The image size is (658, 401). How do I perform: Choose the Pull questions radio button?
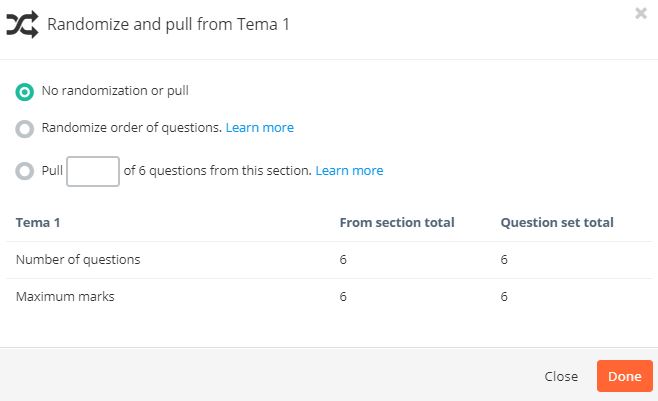[25, 171]
